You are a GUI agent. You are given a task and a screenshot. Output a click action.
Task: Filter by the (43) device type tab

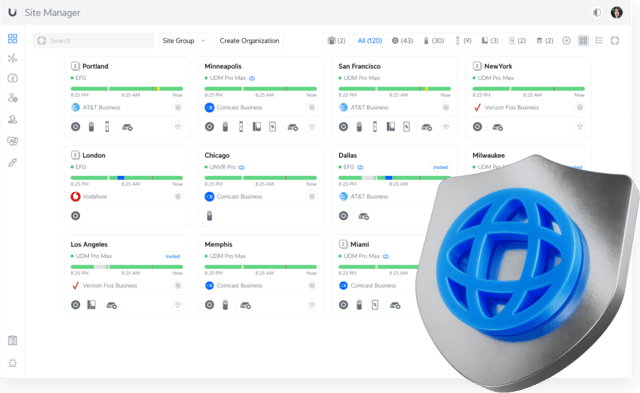pyautogui.click(x=402, y=40)
